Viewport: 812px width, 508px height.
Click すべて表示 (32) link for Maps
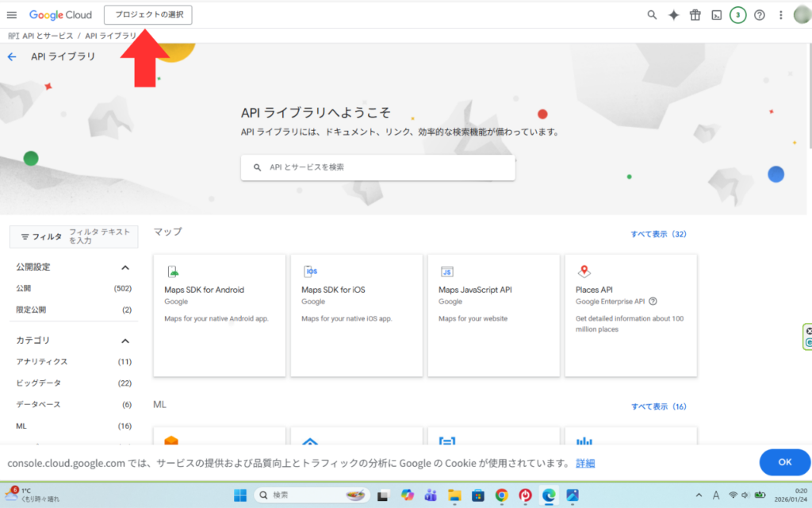[x=658, y=234]
